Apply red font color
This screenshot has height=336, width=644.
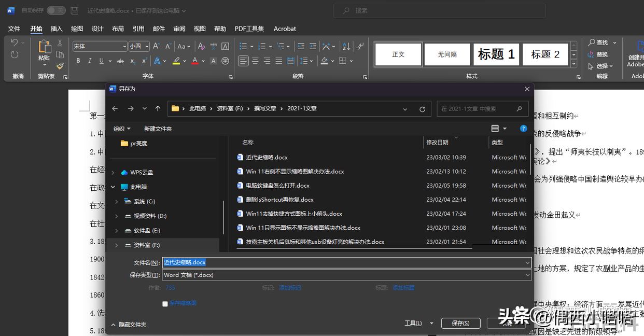(195, 61)
